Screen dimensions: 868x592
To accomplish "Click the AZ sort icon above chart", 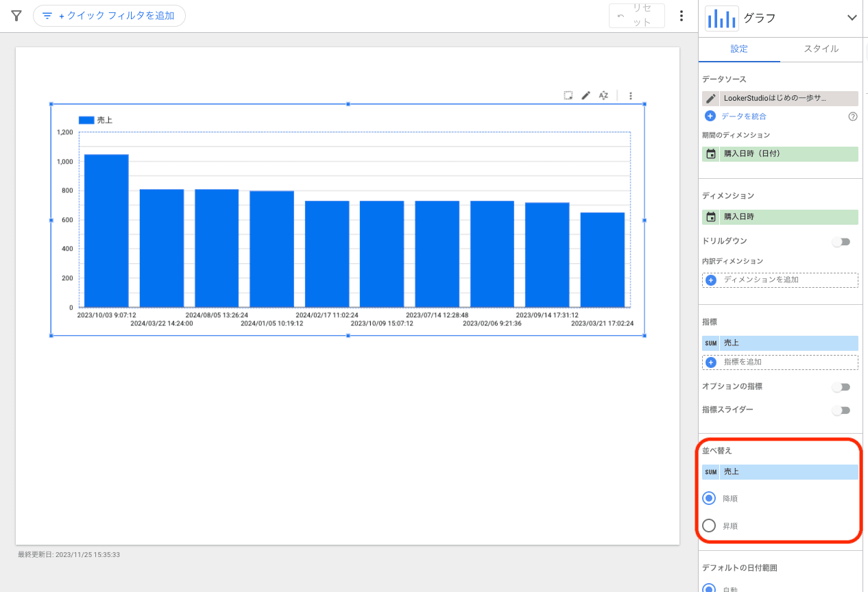I will pyautogui.click(x=603, y=96).
